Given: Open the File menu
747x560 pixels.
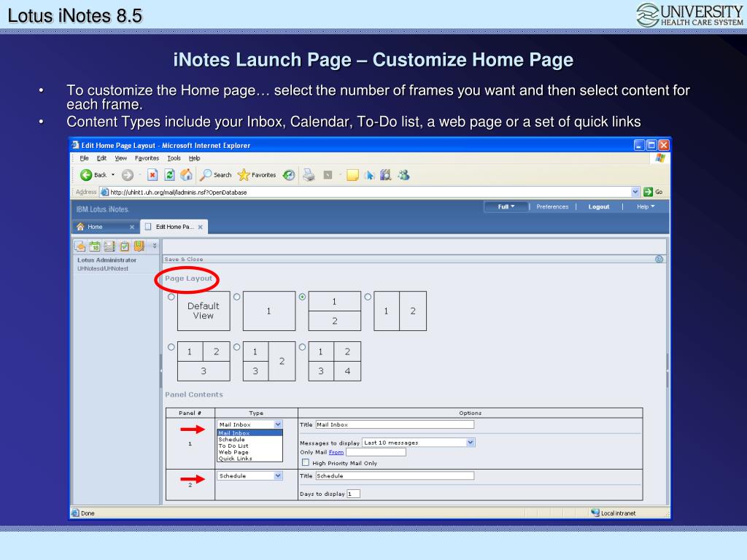Looking at the screenshot, I should [85, 158].
